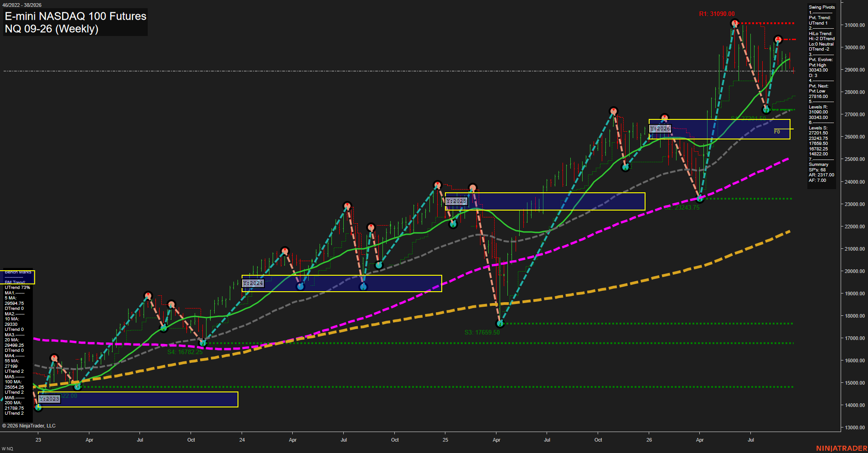This screenshot has height=453, width=868.
Task: Click the 23 year marker on the time axis
Action: [38, 440]
